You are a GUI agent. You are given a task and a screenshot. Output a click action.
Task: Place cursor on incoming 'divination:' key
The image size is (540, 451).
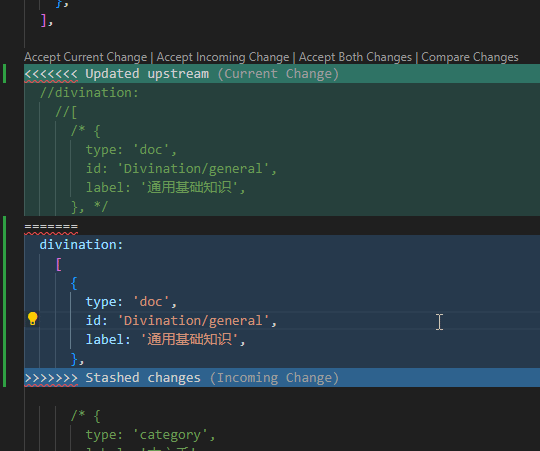[81, 244]
